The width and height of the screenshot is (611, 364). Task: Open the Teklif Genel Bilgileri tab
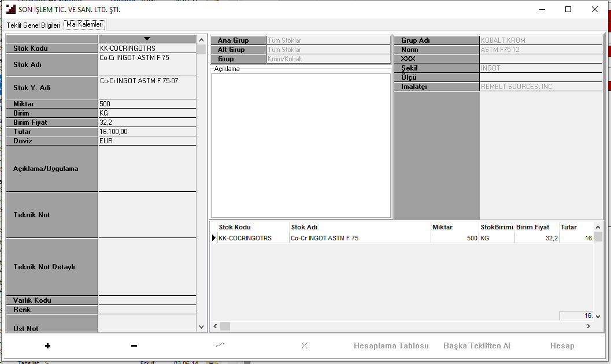pos(33,25)
